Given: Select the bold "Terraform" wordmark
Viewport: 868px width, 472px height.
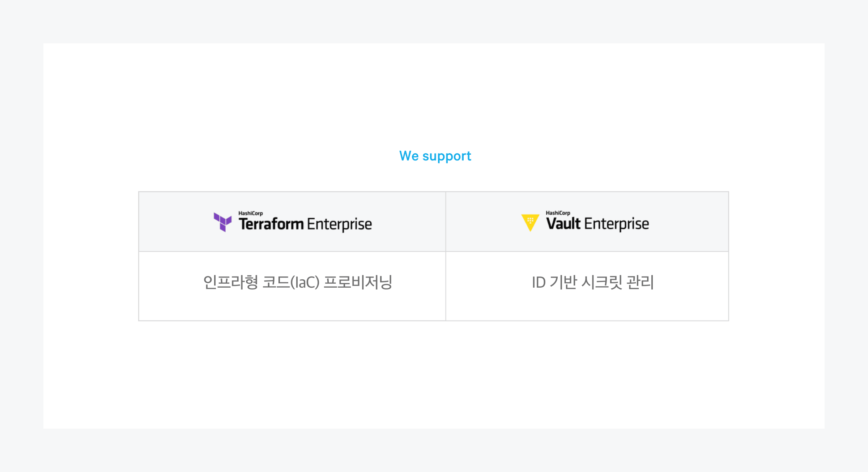Looking at the screenshot, I should [271, 224].
